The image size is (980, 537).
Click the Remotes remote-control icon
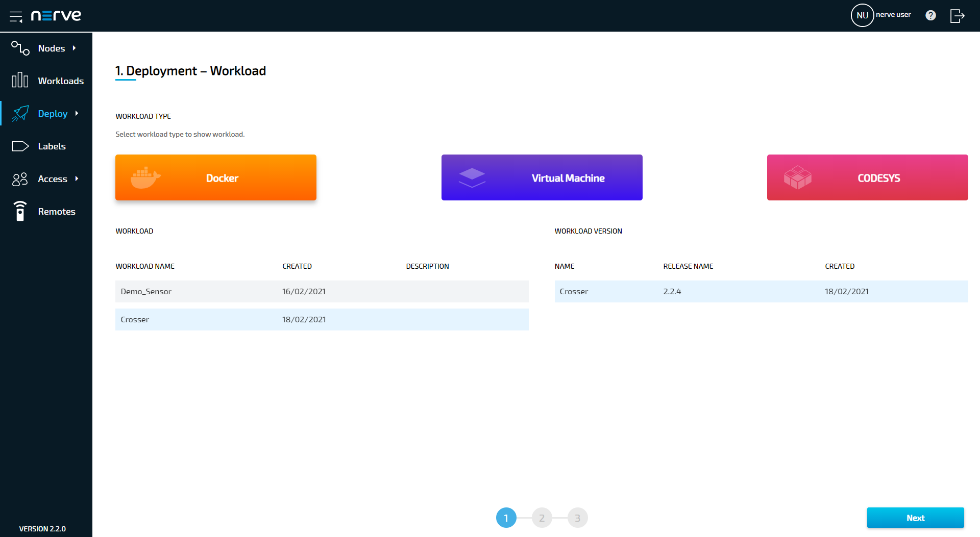tap(20, 211)
